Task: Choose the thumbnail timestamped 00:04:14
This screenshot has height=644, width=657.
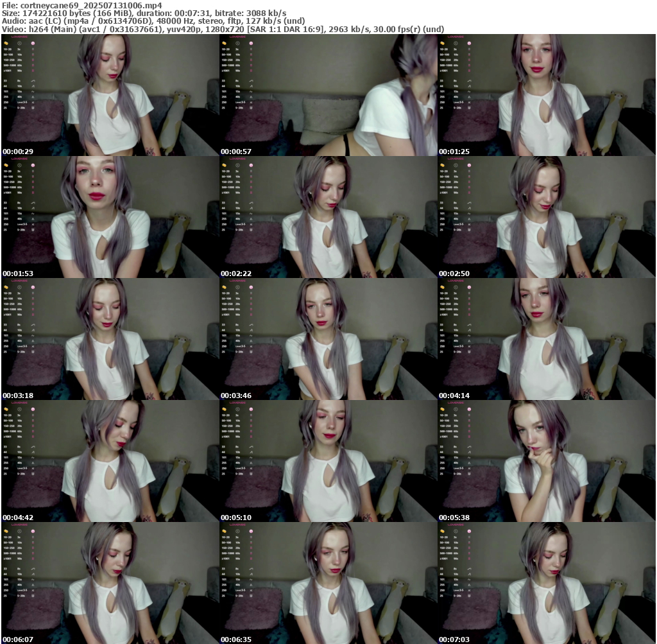Action: click(547, 339)
